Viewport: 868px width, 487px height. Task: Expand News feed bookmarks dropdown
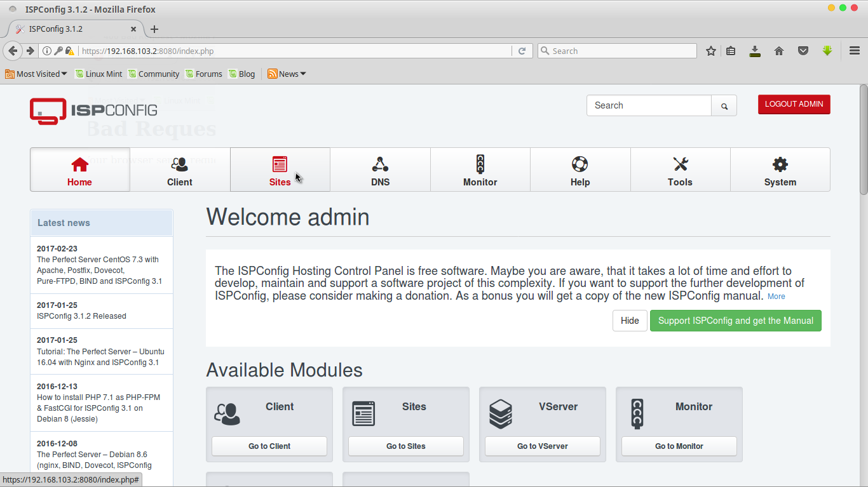[x=287, y=74]
